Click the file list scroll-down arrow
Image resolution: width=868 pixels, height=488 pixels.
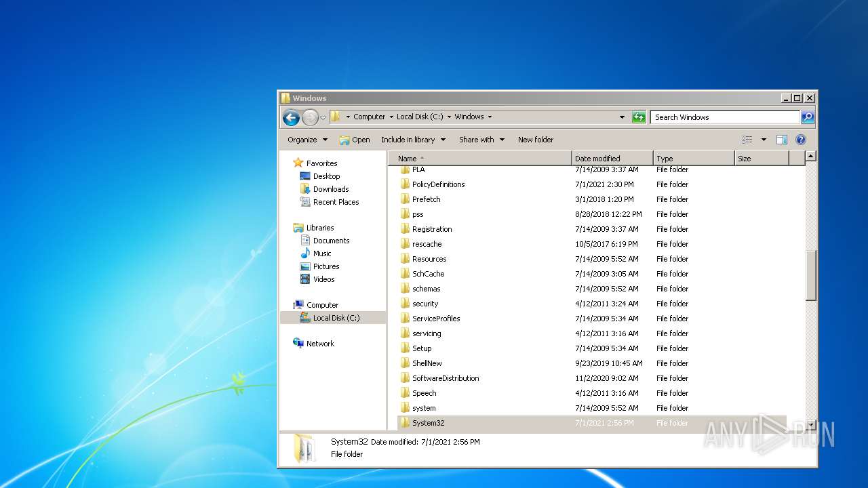(810, 425)
